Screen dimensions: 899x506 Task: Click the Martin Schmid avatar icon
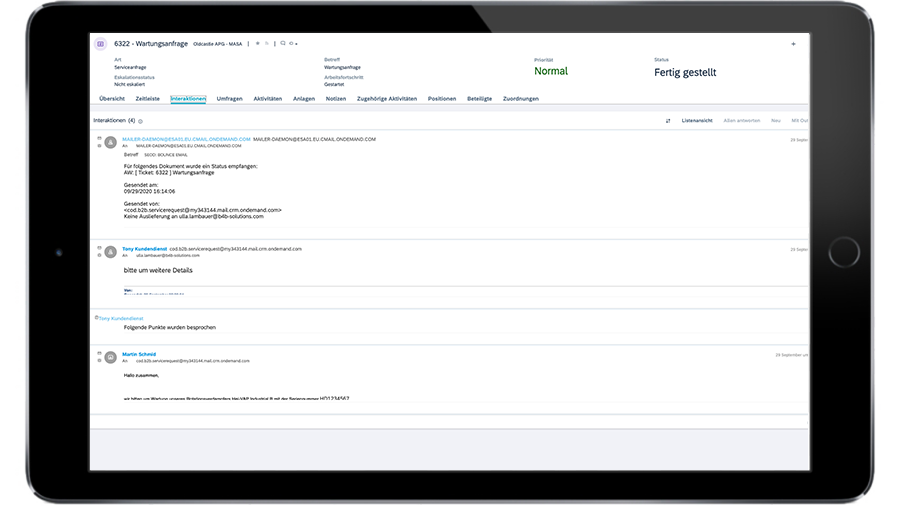click(110, 357)
